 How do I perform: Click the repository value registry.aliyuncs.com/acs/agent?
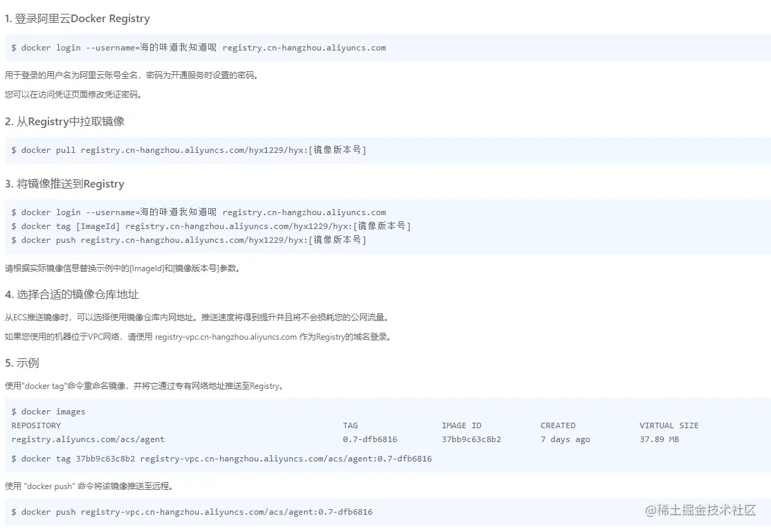click(x=88, y=439)
